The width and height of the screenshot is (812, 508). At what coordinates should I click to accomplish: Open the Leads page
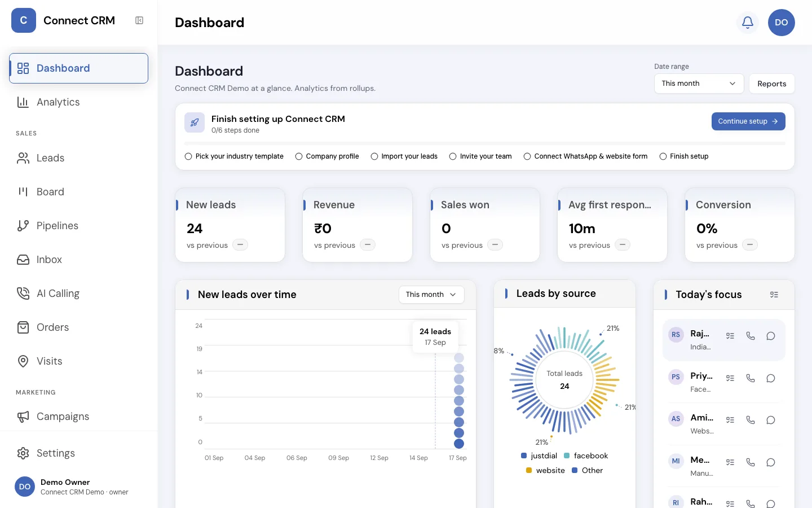[x=79, y=158]
